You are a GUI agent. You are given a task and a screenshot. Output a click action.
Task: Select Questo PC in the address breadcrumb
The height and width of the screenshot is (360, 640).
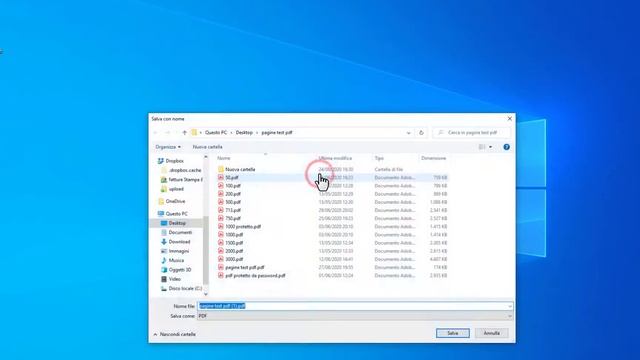(216, 133)
